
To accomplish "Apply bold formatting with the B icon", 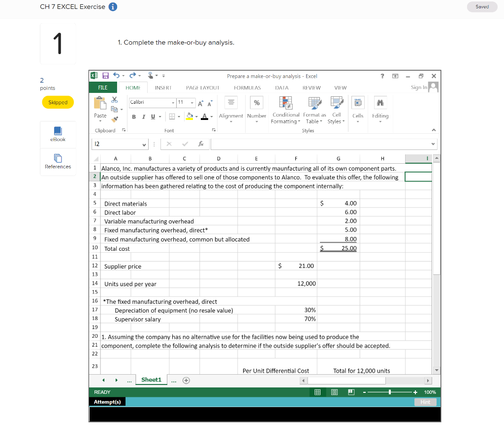I will tap(134, 117).
